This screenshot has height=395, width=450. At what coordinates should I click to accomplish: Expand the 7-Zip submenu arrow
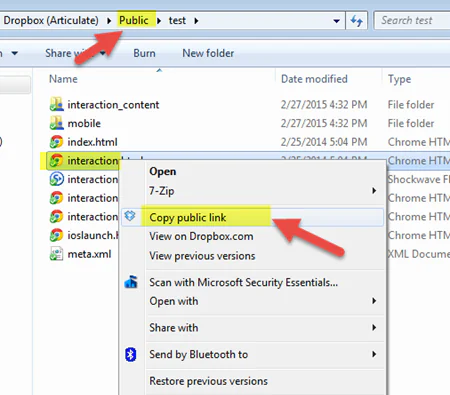[x=374, y=191]
